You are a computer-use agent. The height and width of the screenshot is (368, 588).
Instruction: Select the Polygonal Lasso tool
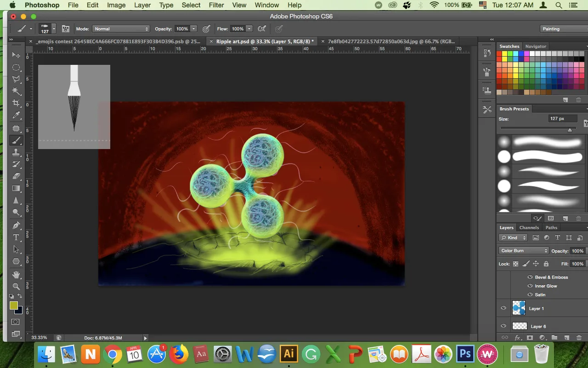pyautogui.click(x=16, y=79)
